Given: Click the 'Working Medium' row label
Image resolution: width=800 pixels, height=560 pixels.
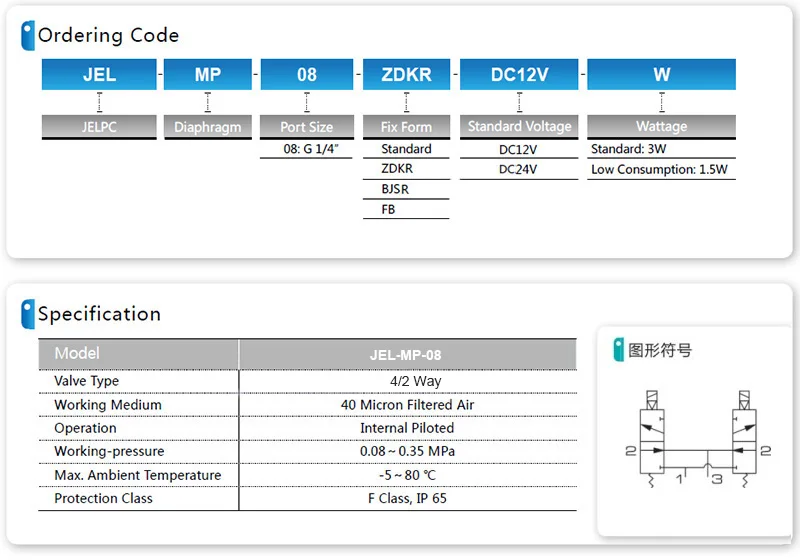Looking at the screenshot, I should click(108, 405).
